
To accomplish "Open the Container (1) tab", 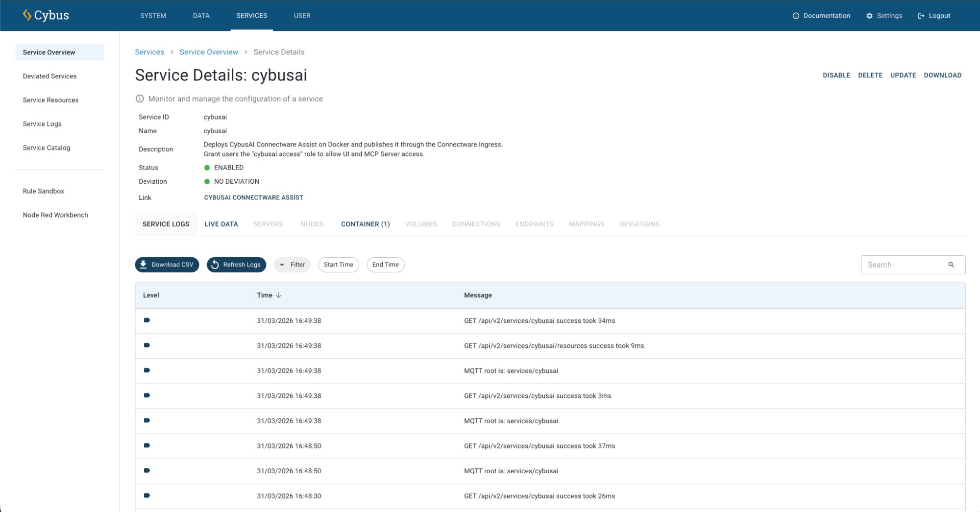I will 365,224.
